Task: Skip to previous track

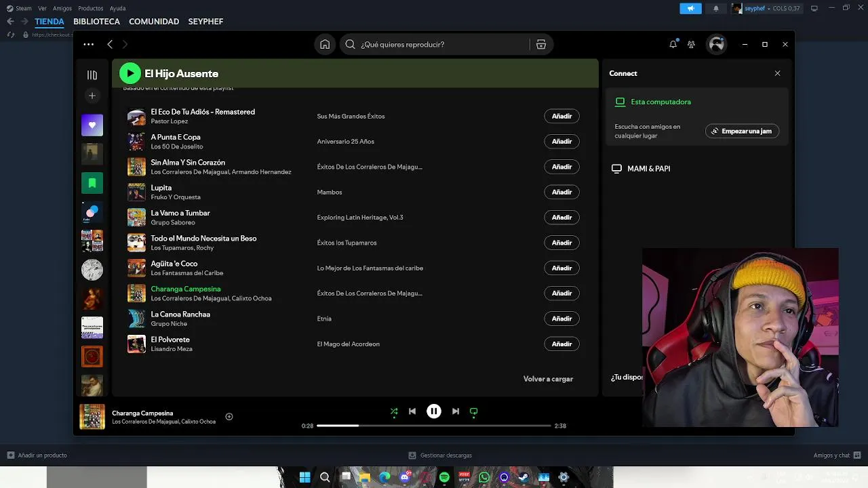Action: (412, 411)
